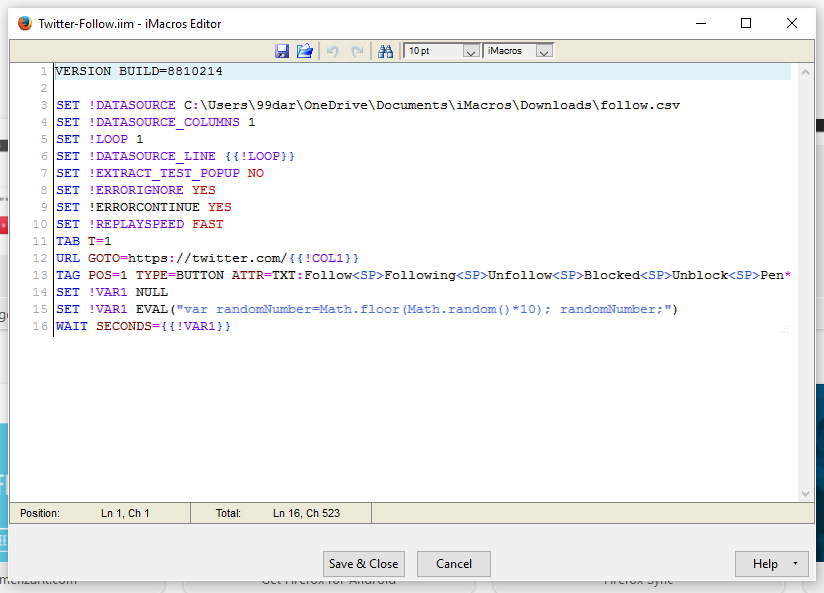Click the Help button

pos(765,564)
